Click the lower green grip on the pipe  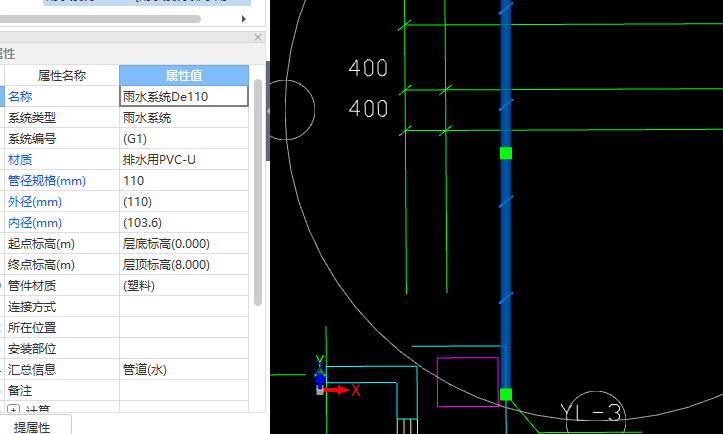click(506, 394)
